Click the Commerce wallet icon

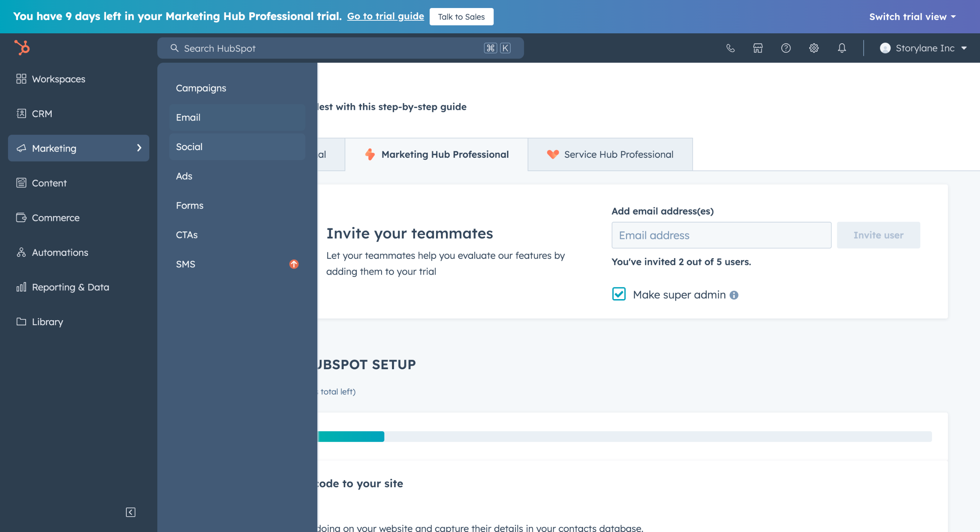(21, 218)
